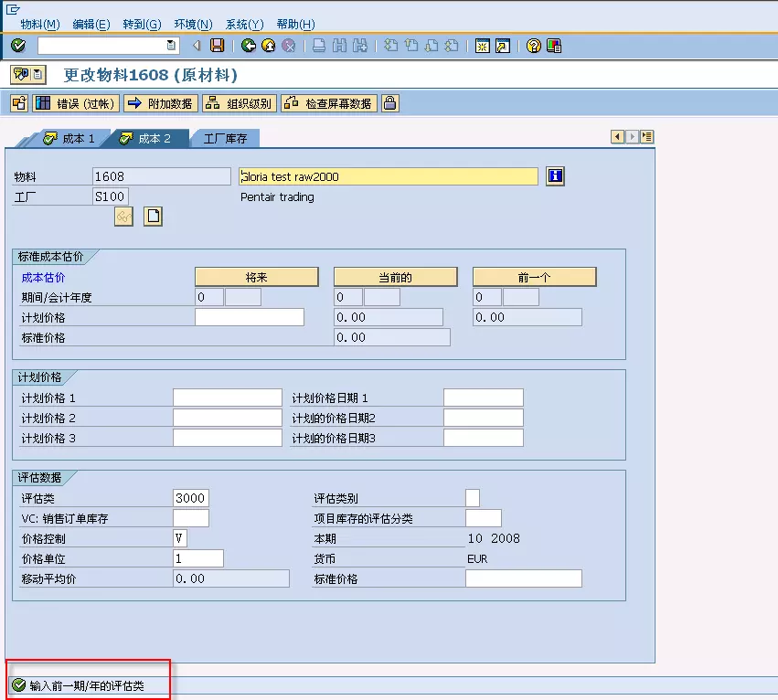Image resolution: width=778 pixels, height=700 pixels.
Task: Click the blank document icon under plant
Action: pyautogui.click(x=154, y=217)
